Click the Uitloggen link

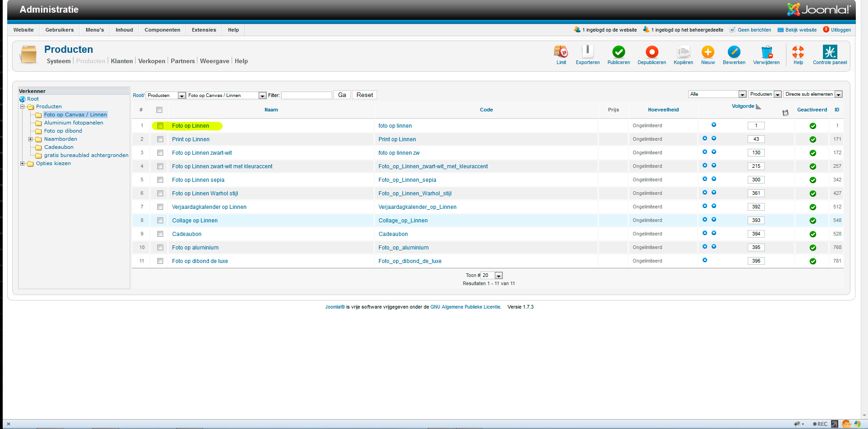tap(841, 30)
